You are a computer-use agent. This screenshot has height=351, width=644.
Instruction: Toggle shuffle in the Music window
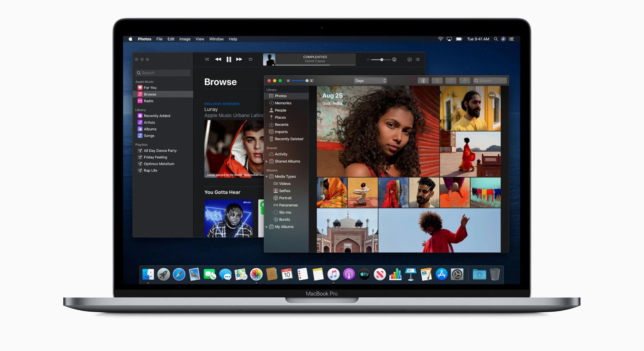click(207, 59)
